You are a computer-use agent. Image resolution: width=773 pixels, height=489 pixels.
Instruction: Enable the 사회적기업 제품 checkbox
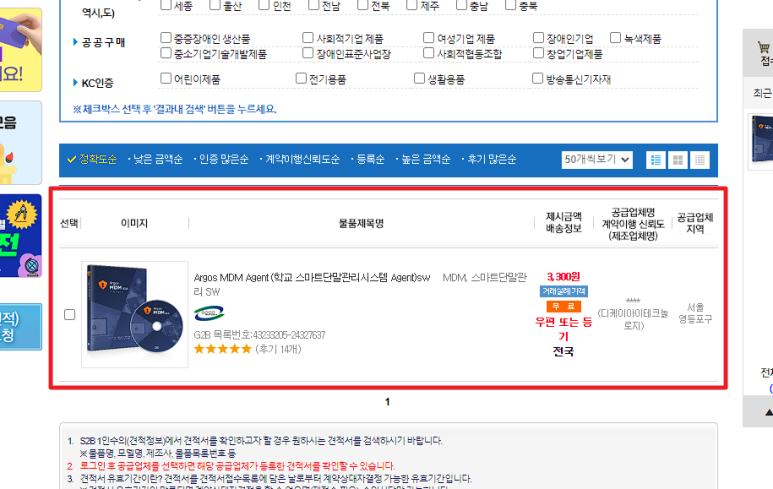tap(308, 37)
